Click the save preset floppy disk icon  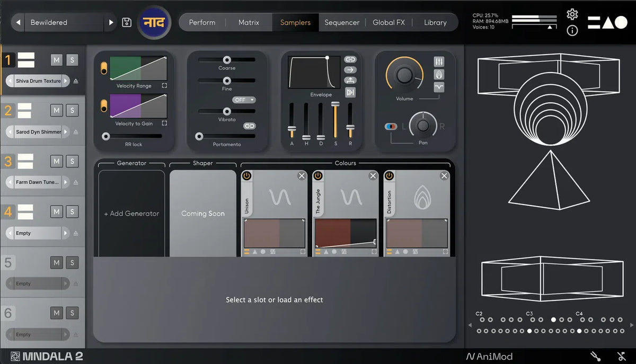point(127,22)
